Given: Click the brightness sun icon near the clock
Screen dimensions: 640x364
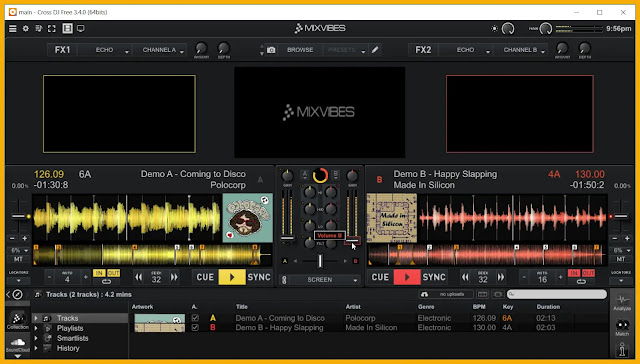Looking at the screenshot, I should (494, 29).
